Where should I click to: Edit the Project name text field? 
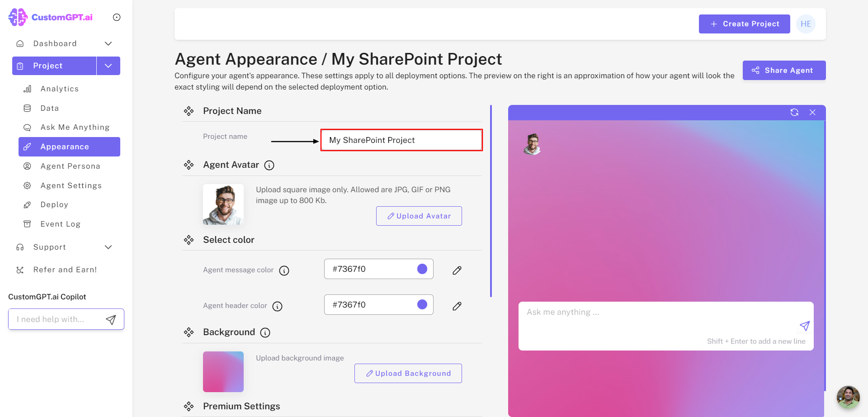(401, 140)
